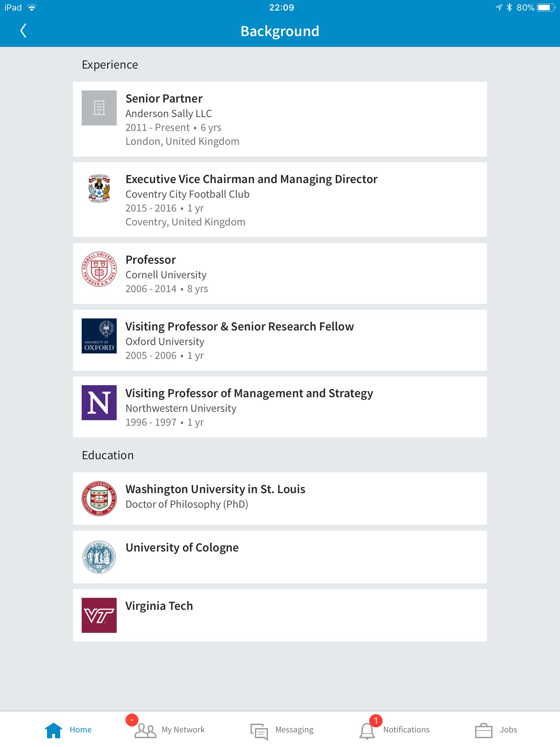Open the Senior Partner experience entry
The height and width of the screenshot is (747, 560).
tap(280, 119)
